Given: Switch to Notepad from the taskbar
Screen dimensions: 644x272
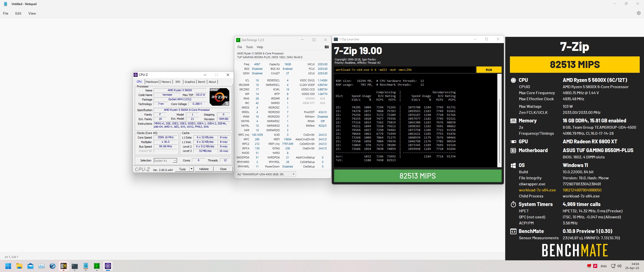Looking at the screenshot, I should (86, 266).
